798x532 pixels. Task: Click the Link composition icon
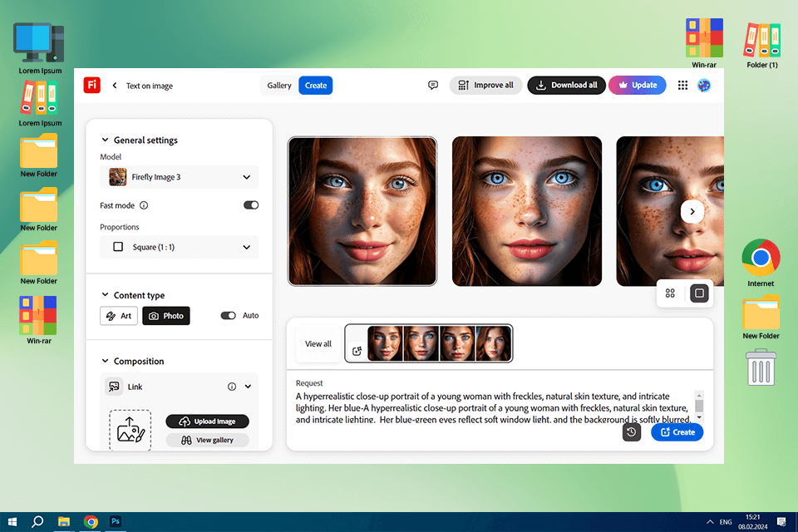tap(114, 387)
